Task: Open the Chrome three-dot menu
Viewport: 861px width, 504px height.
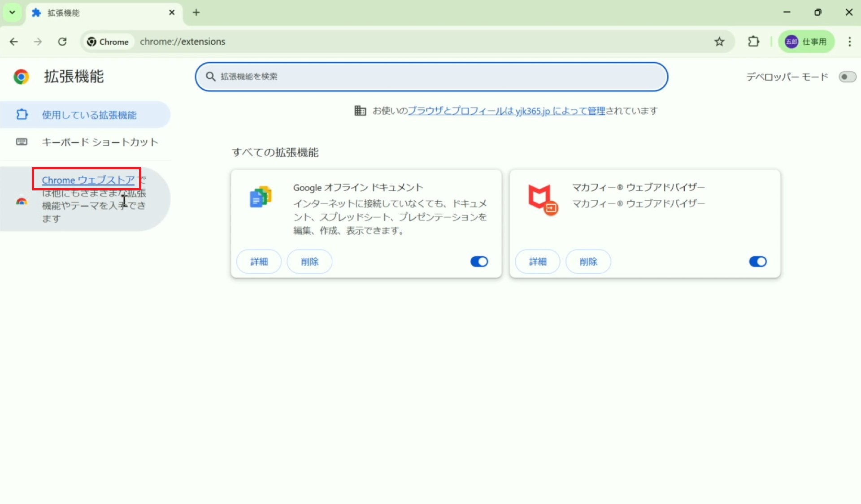Action: point(849,42)
